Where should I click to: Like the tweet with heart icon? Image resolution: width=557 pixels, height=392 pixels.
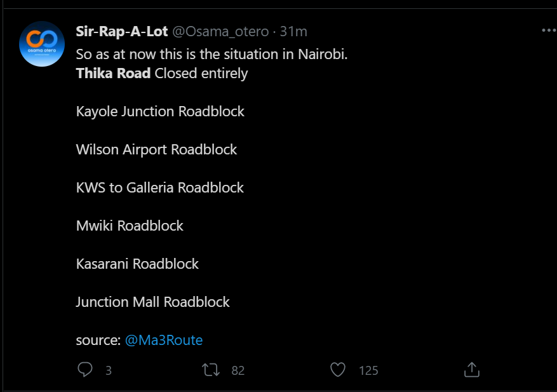click(338, 370)
